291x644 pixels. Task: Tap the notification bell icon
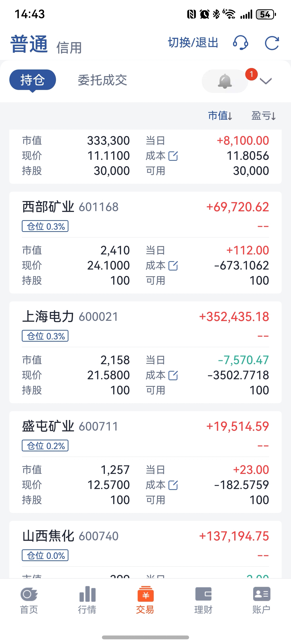[x=224, y=81]
